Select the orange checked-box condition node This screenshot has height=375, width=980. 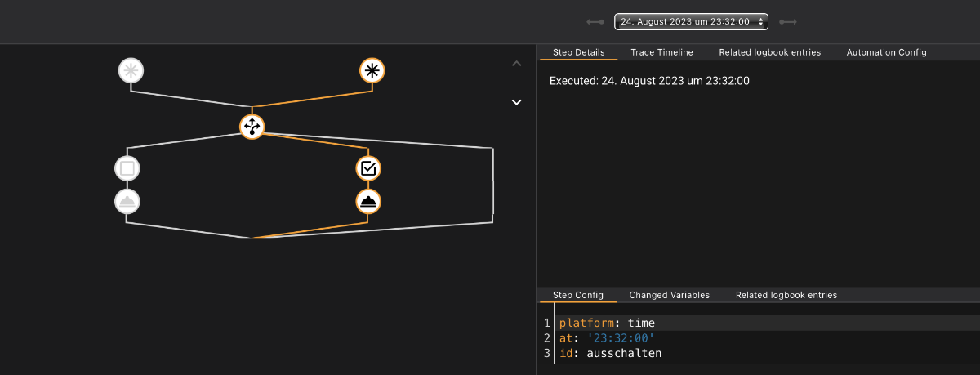[368, 169]
